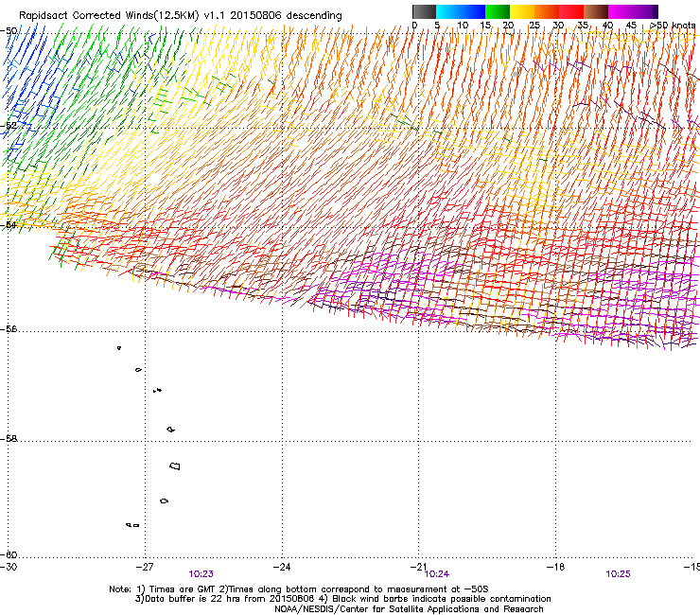Click the pass time label '10:23'
The width and height of the screenshot is (700, 615).
coord(201,574)
